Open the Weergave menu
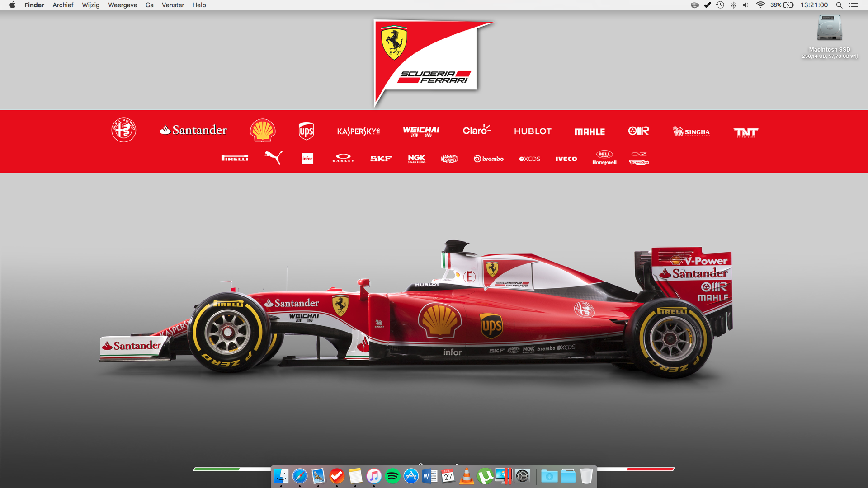 tap(123, 5)
